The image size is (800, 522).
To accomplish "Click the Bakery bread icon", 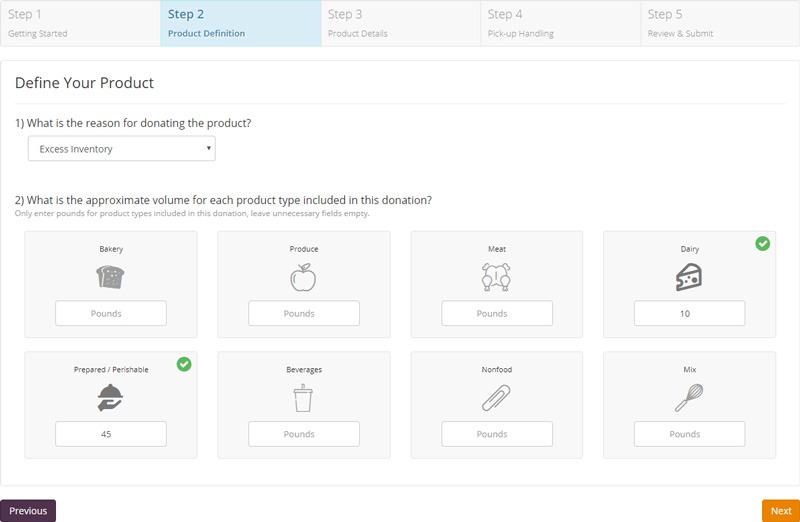I will [x=111, y=277].
